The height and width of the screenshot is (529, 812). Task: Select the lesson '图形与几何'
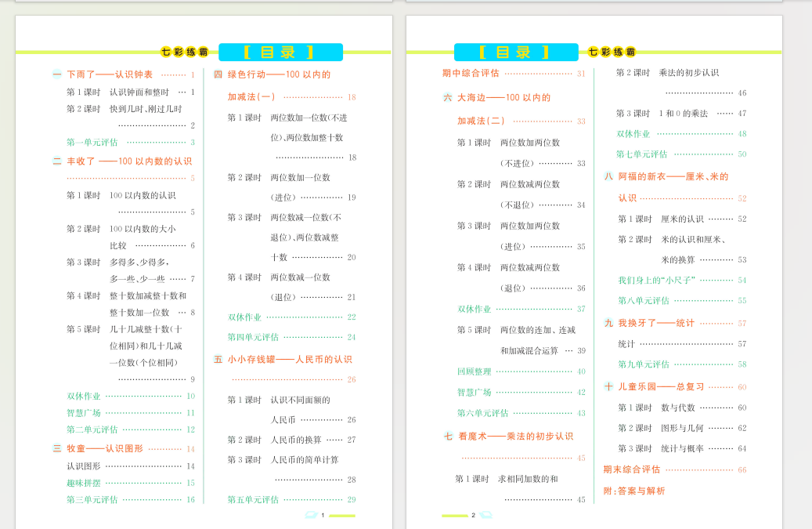[683, 428]
